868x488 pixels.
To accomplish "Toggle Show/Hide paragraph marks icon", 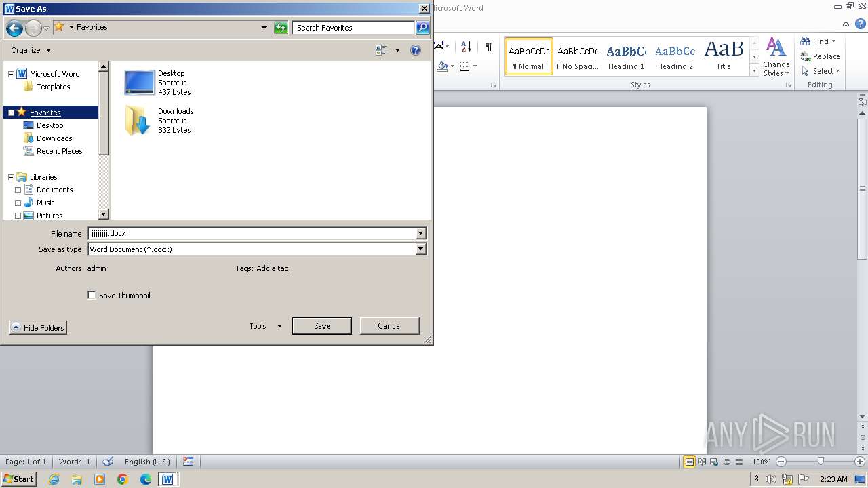I will 488,46.
